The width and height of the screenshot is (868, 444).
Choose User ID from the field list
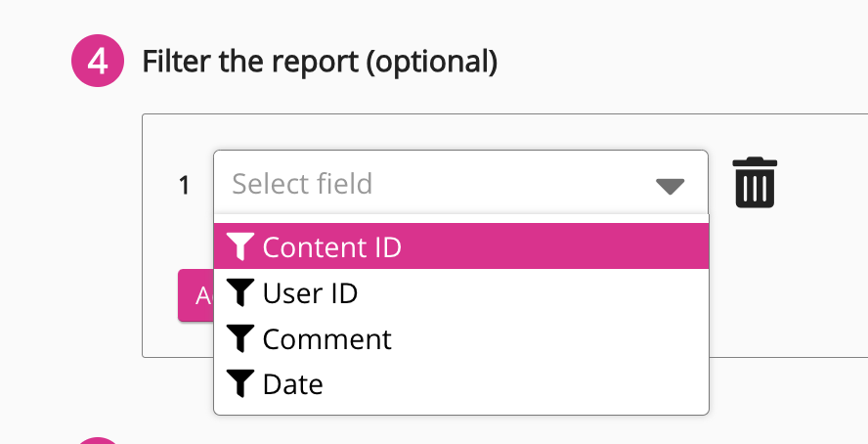click(310, 292)
